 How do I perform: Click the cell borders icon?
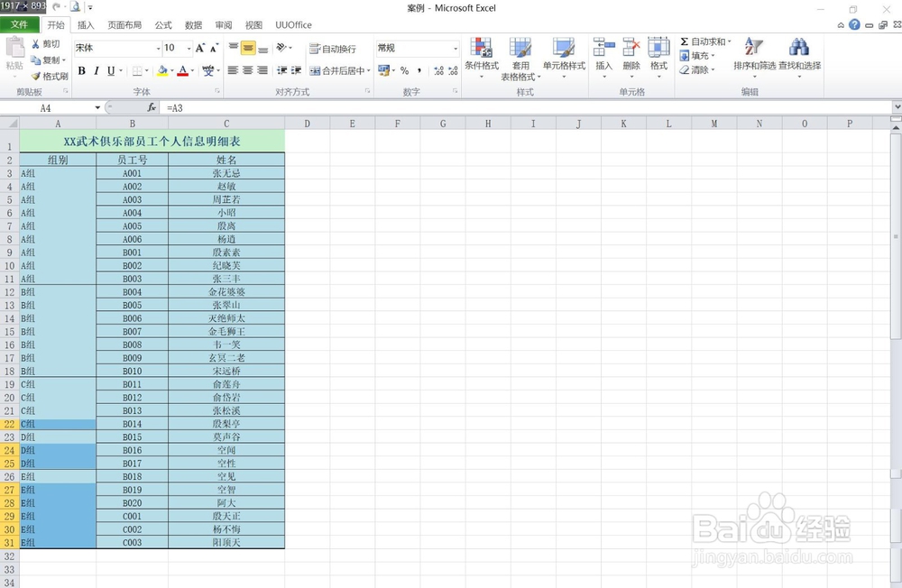point(137,70)
